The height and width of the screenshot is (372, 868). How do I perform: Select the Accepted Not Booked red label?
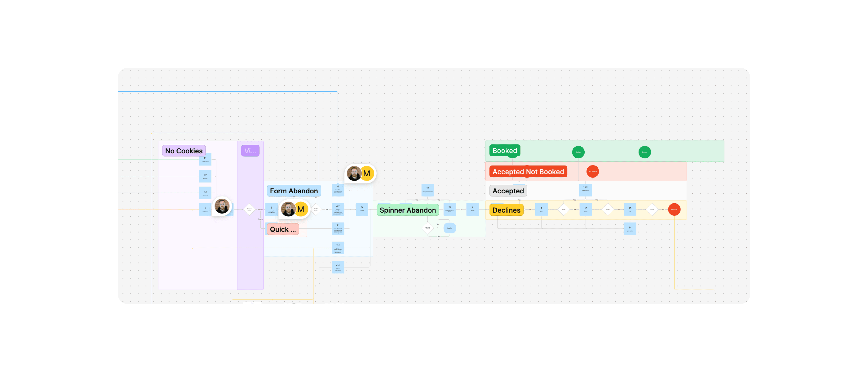528,172
